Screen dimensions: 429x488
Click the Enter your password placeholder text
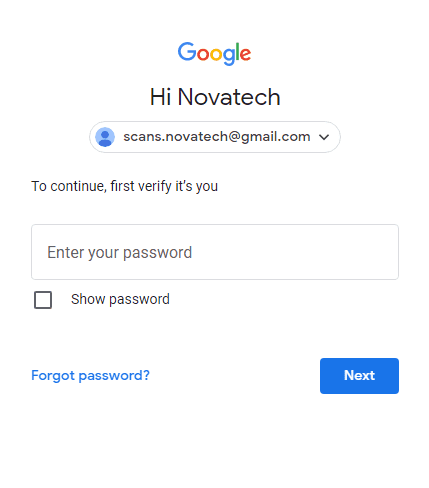tap(120, 253)
